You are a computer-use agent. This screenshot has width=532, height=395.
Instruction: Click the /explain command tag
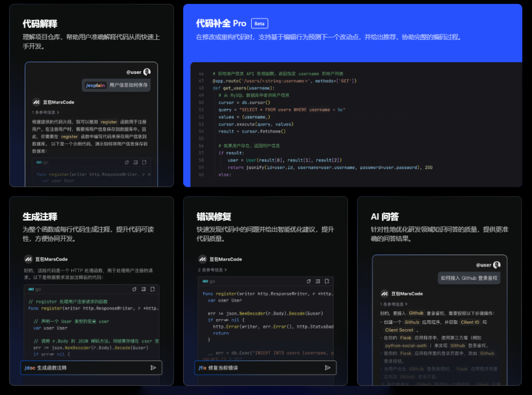coord(96,85)
